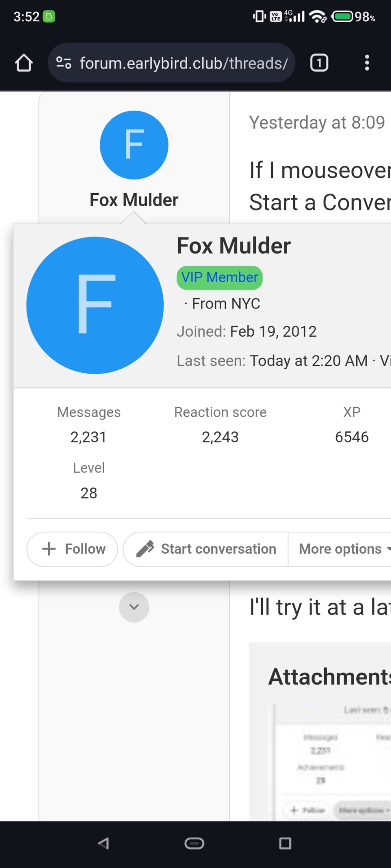Click the Follow button
The image size is (391, 868).
[x=72, y=549]
